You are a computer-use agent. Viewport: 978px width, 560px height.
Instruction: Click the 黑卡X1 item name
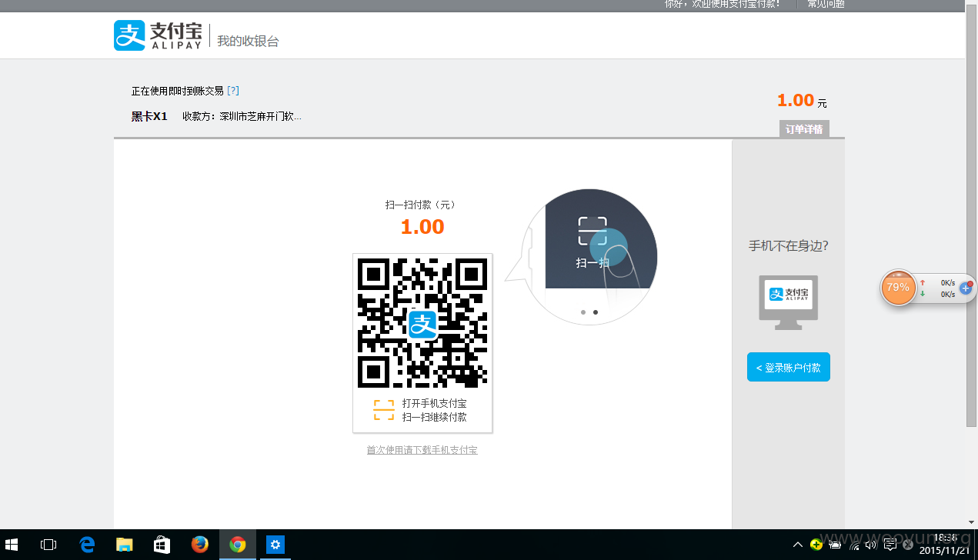point(149,116)
